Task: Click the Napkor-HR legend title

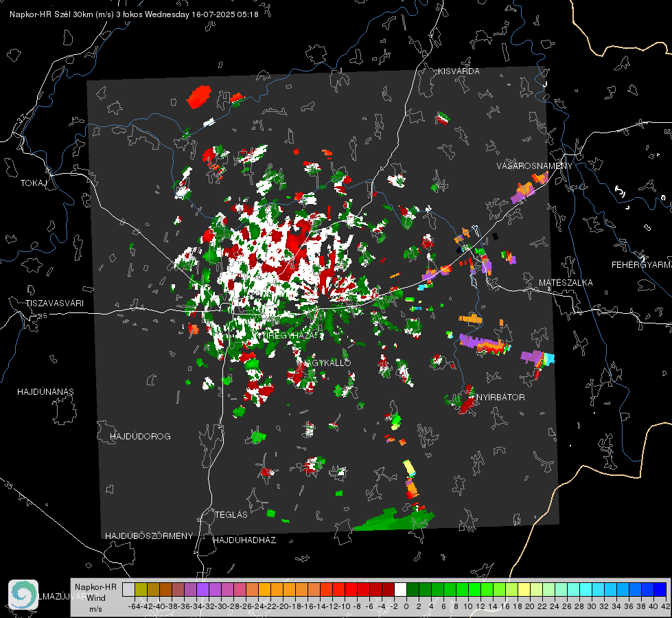Action: coord(95,587)
